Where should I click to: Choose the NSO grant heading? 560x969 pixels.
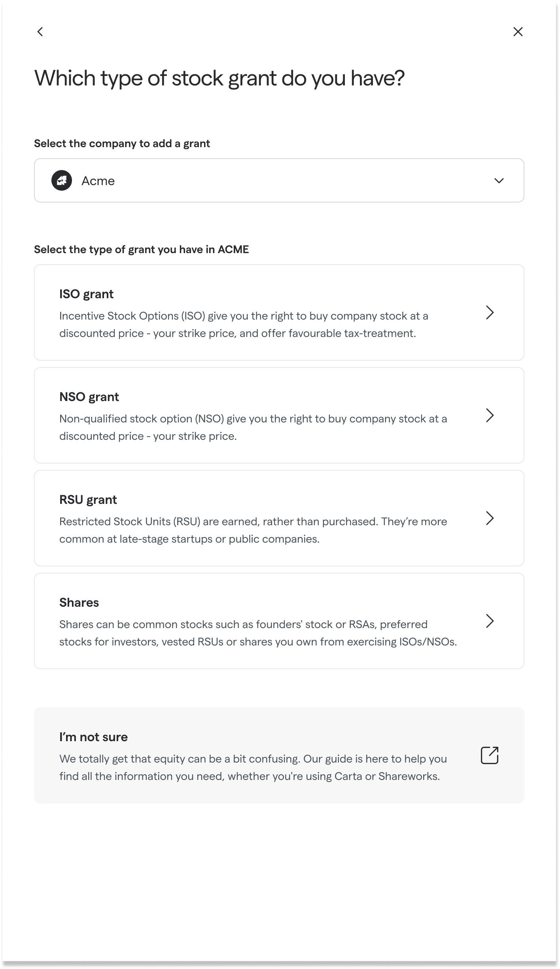pyautogui.click(x=89, y=397)
